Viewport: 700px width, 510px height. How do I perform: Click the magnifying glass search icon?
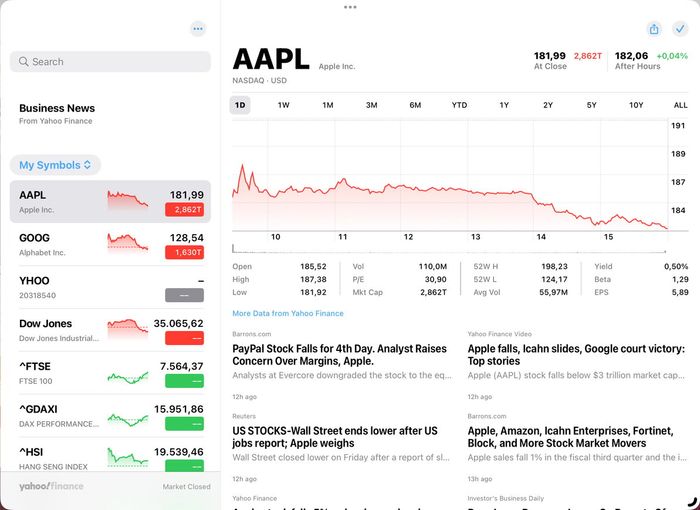24,62
